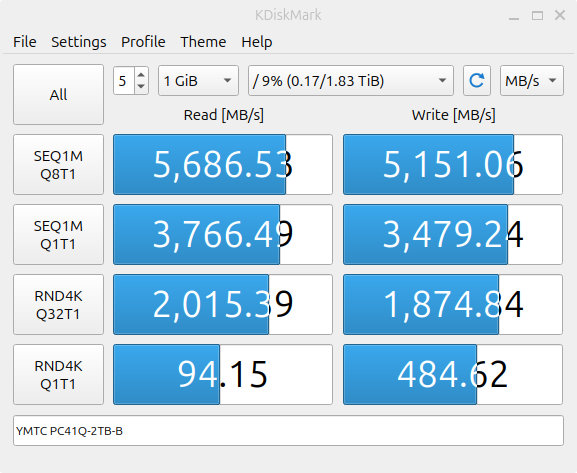This screenshot has width=577, height=473.
Task: Open the 1 GiB file size dropdown
Action: [x=198, y=81]
